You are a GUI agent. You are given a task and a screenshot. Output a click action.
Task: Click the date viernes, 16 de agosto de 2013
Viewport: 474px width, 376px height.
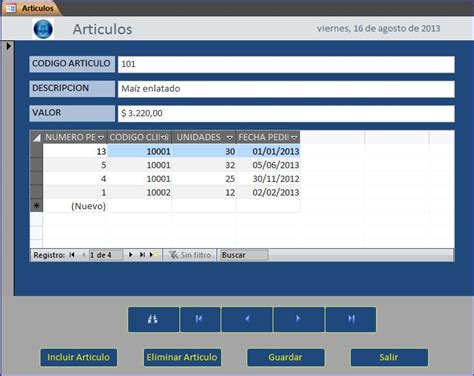pyautogui.click(x=378, y=29)
